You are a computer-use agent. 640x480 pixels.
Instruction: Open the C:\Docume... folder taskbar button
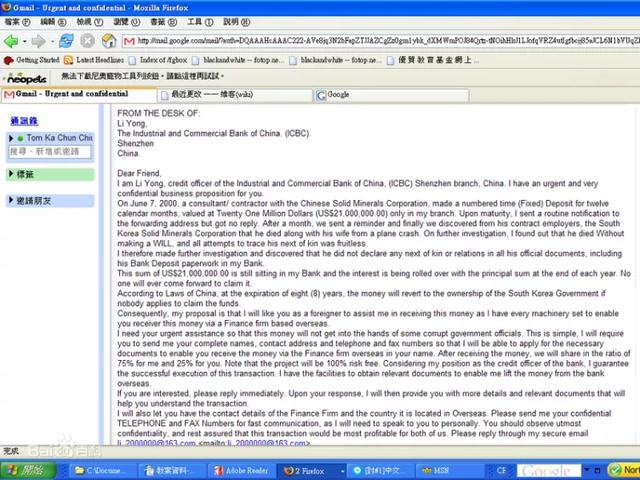point(102,471)
